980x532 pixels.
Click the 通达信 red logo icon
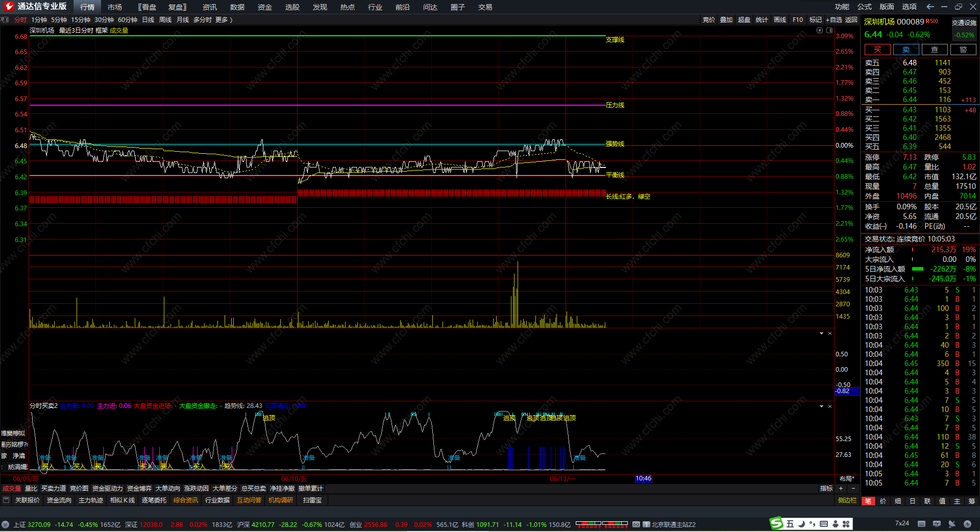click(x=9, y=7)
